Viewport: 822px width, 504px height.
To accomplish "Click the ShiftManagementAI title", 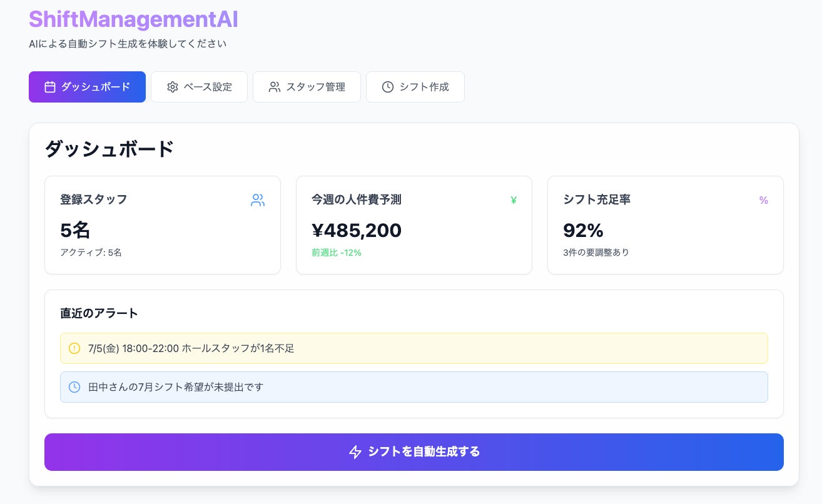I will point(133,19).
